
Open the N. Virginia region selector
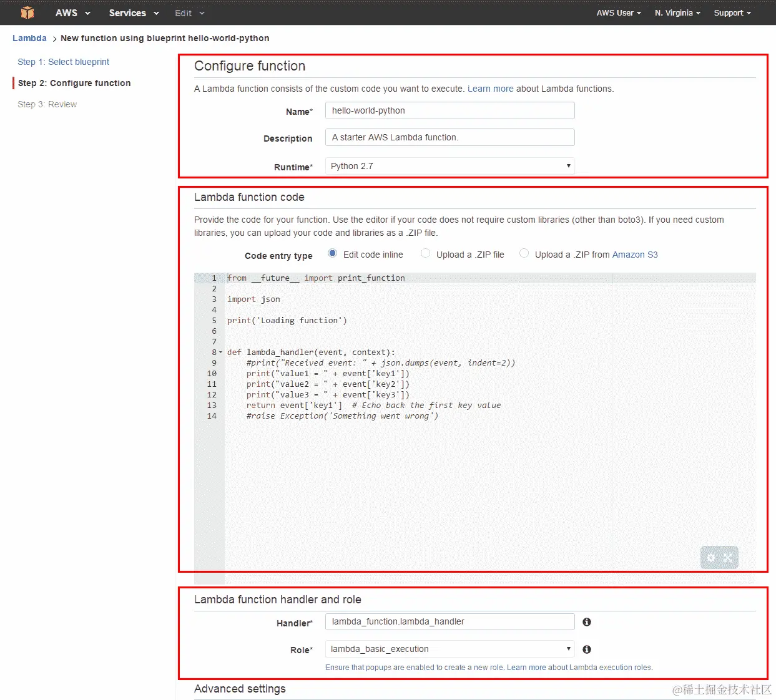click(677, 12)
